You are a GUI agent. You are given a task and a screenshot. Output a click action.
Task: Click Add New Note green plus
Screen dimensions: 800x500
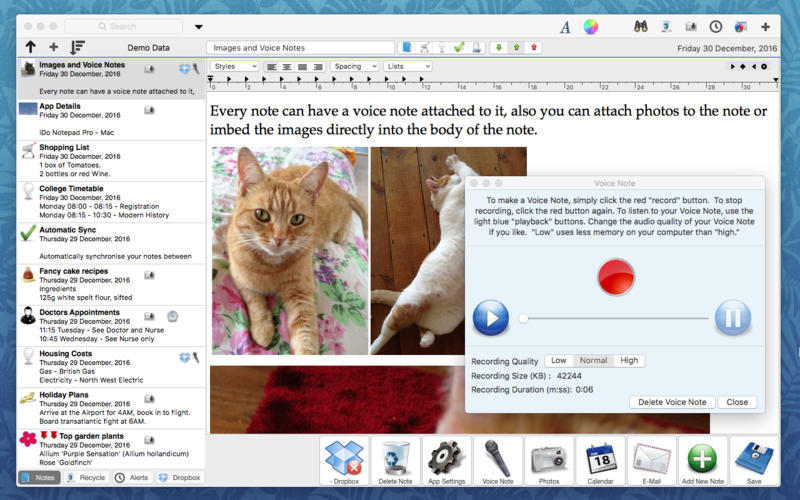pos(703,461)
